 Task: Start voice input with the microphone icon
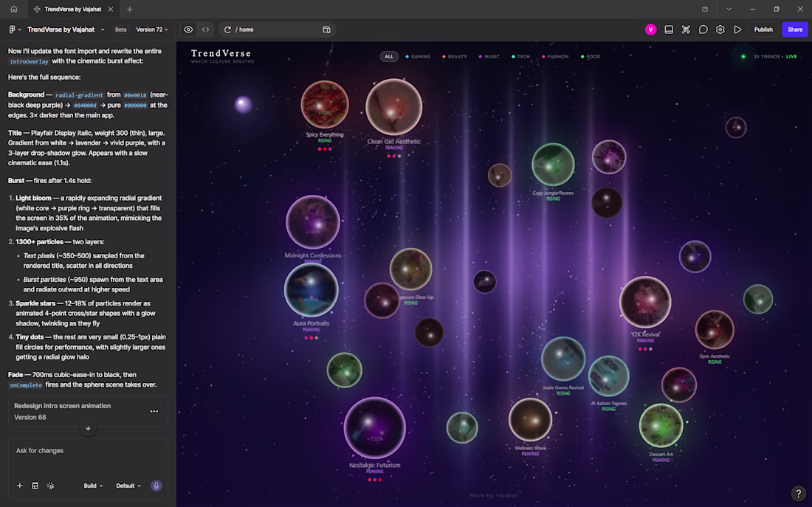coord(156,486)
